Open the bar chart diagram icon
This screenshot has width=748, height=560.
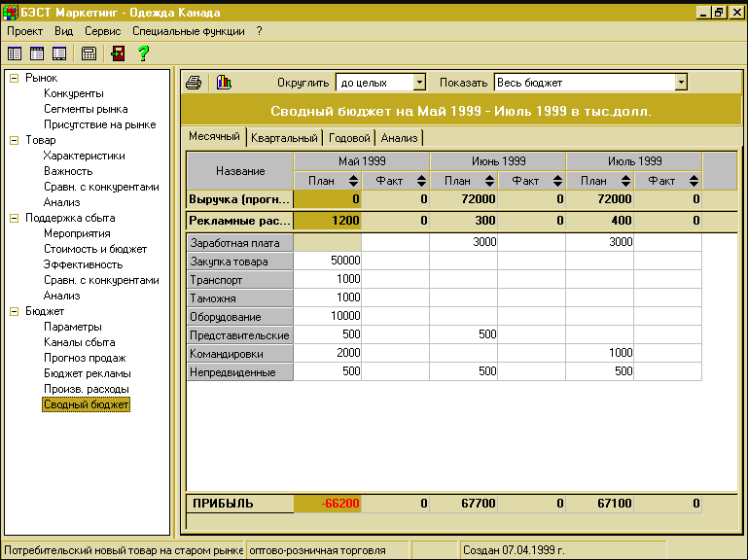point(224,83)
